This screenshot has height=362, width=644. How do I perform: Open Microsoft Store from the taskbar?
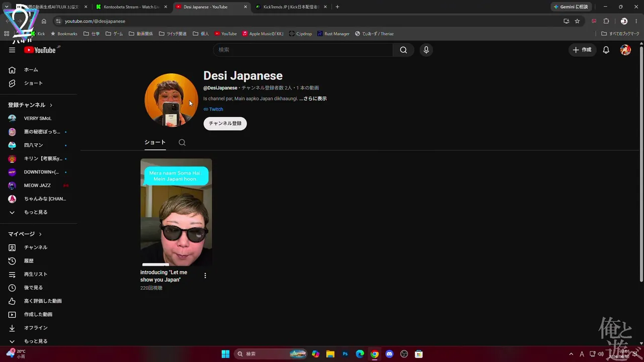[x=418, y=354]
